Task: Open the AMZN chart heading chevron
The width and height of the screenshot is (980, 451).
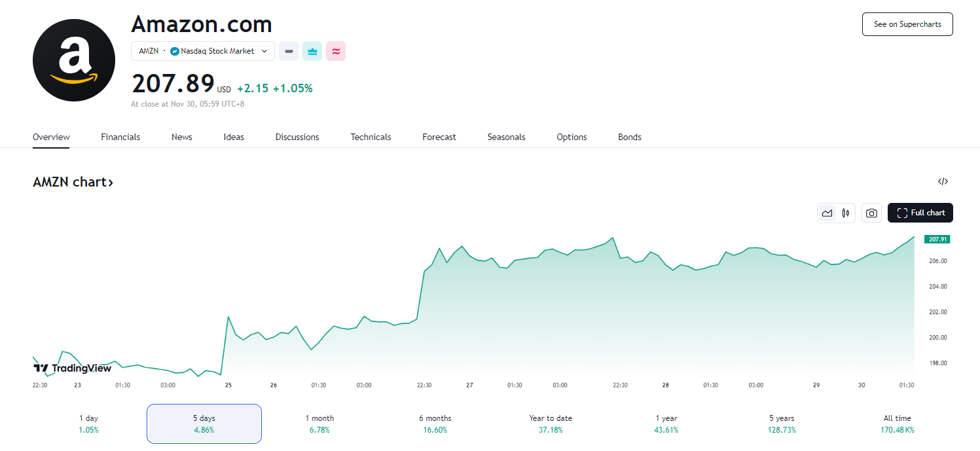Action: tap(111, 183)
